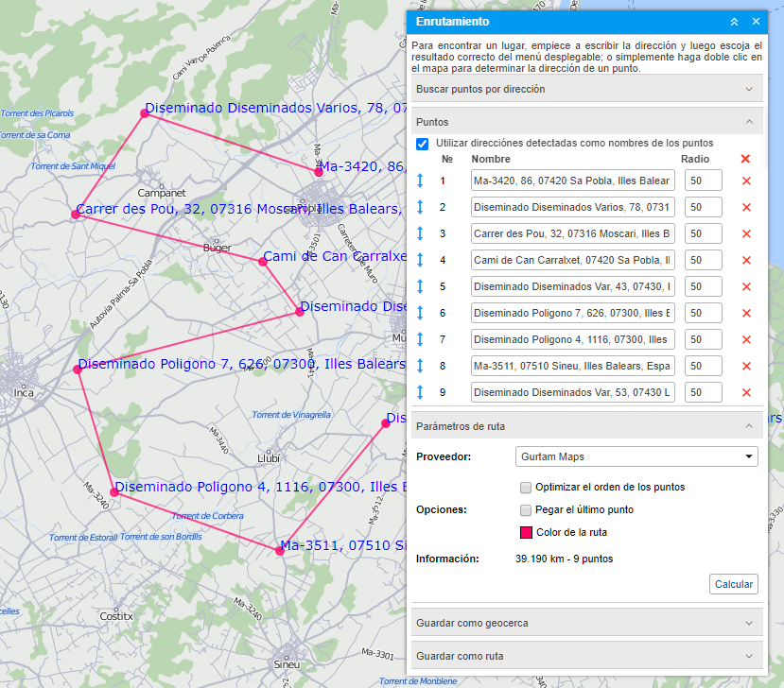This screenshot has height=688, width=784.
Task: Uncheck use detected addresses as point names
Action: point(423,144)
